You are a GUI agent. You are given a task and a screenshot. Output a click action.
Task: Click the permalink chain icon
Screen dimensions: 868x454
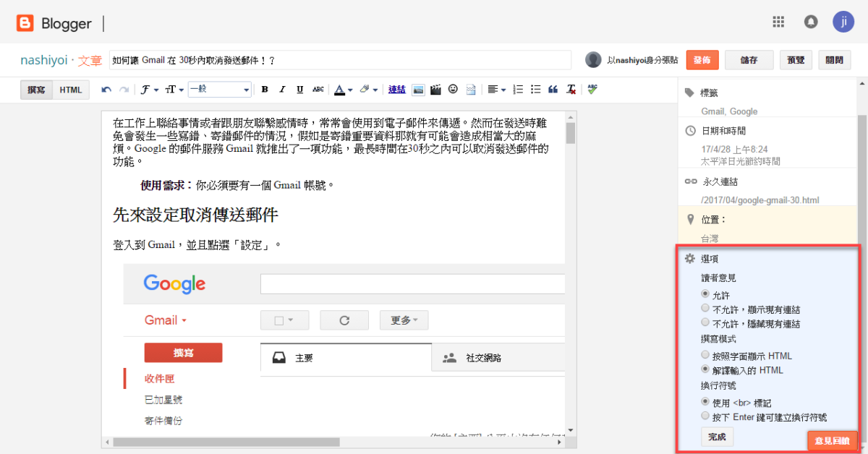point(690,181)
